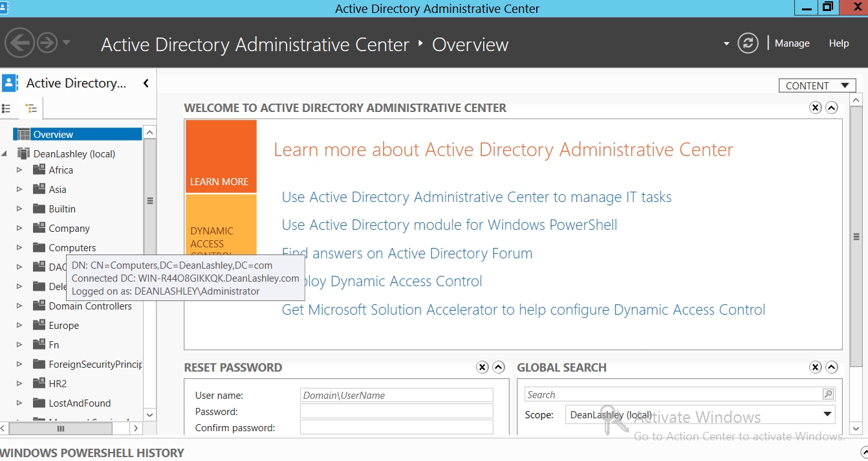Collapse the navigation pane arrow
This screenshot has height=461, width=868.
pyautogui.click(x=146, y=83)
